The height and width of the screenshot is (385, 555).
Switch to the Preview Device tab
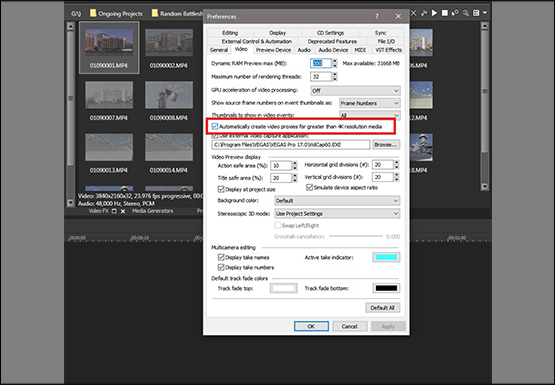(273, 50)
